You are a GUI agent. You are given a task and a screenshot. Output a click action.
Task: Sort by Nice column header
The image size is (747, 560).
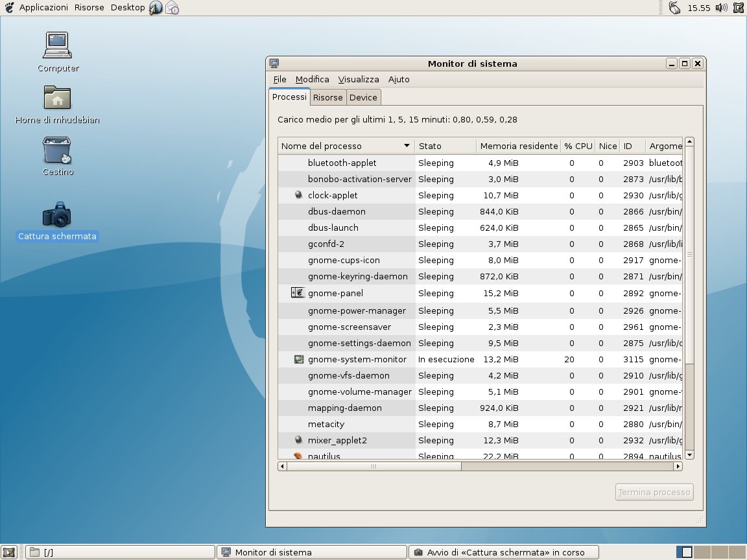tap(608, 146)
